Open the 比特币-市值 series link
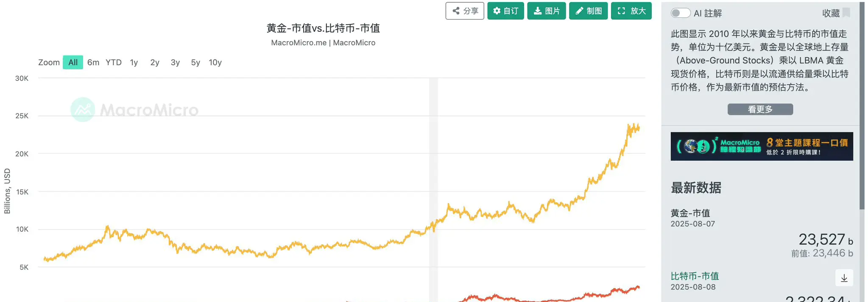The height and width of the screenshot is (302, 868). click(695, 276)
